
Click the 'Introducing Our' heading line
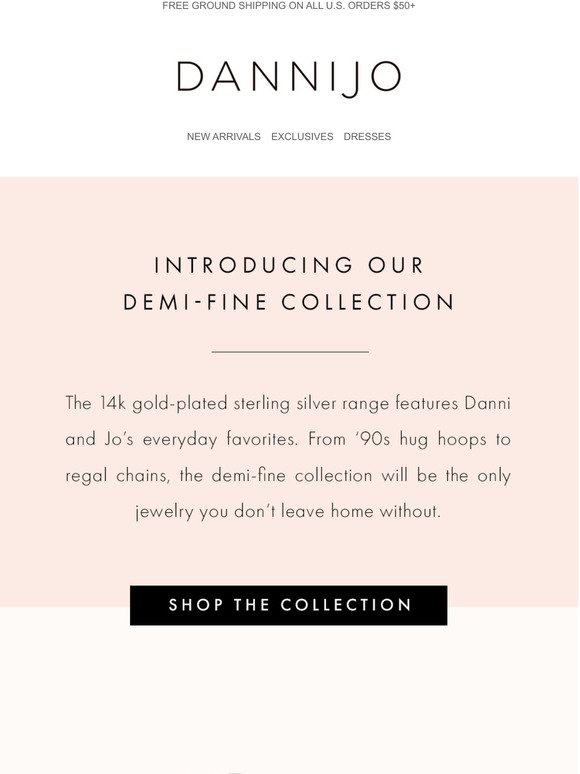click(x=289, y=265)
